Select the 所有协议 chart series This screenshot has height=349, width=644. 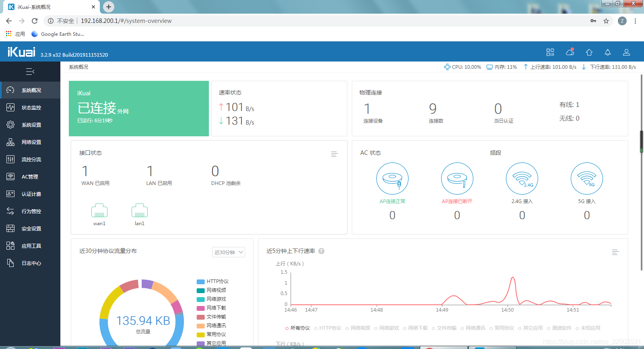coord(297,328)
